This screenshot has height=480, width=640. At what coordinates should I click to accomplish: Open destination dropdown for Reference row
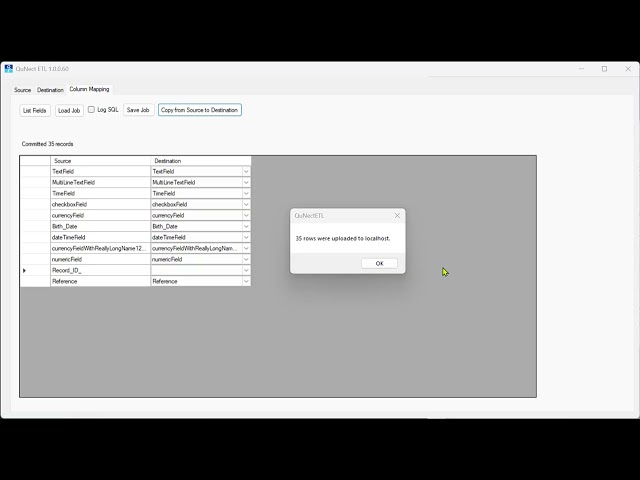tap(246, 281)
